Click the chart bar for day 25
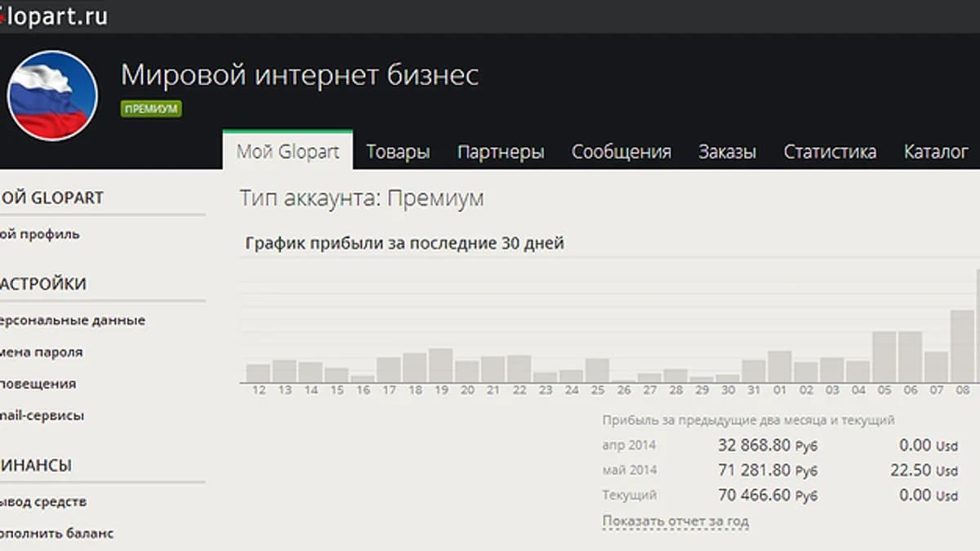Viewport: 980px width, 551px height. click(x=598, y=371)
